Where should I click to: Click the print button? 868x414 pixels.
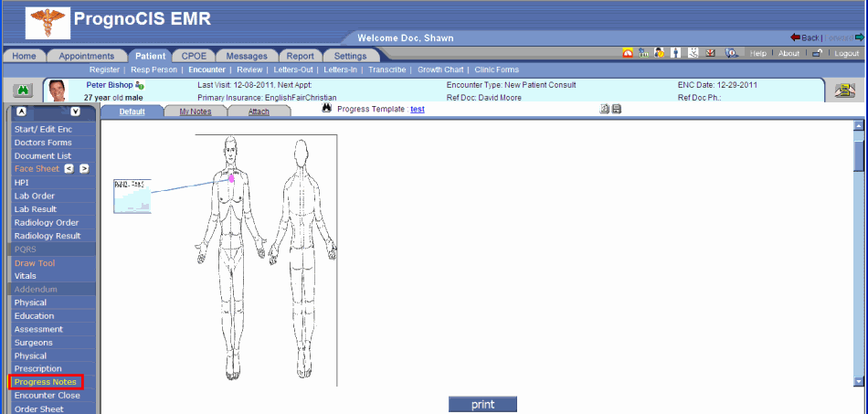click(x=482, y=405)
